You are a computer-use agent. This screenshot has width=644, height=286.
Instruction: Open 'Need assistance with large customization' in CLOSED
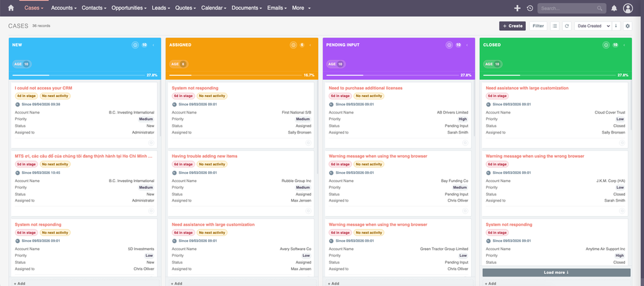point(527,88)
